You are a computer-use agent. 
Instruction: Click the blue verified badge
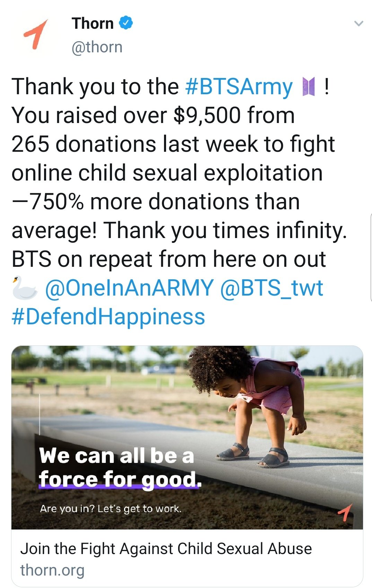(x=126, y=23)
